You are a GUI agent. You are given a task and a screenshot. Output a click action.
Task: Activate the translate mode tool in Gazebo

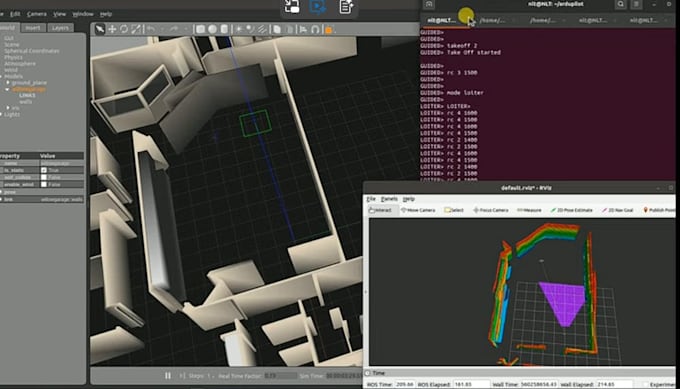112,29
